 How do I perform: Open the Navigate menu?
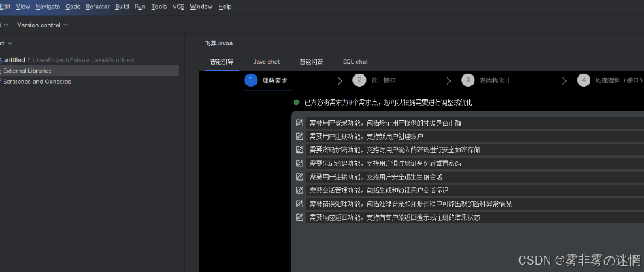(x=48, y=7)
